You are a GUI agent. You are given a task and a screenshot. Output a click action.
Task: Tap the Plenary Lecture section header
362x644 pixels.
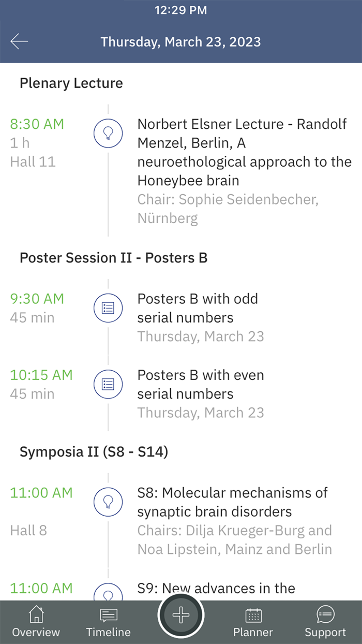coord(71,83)
